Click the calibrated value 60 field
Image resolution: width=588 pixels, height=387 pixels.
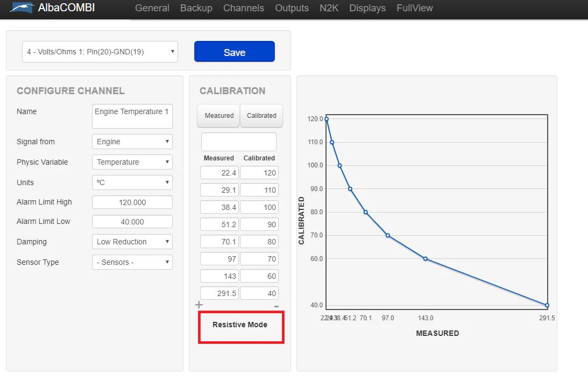coord(259,276)
